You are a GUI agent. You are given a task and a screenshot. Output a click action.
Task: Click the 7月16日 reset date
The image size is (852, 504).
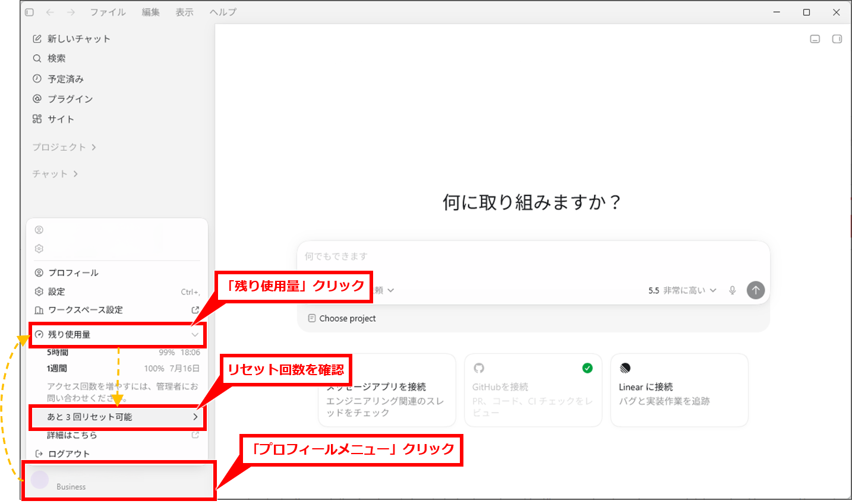(184, 369)
